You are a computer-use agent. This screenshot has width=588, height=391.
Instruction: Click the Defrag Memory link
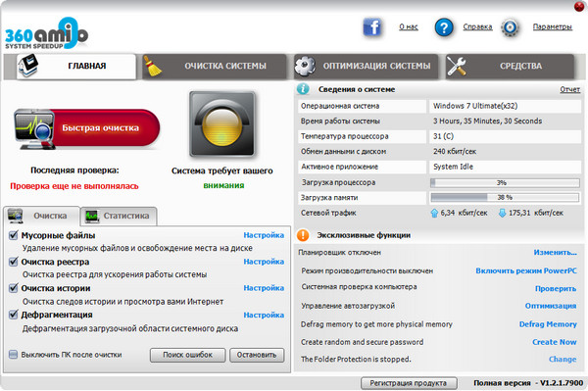548,324
